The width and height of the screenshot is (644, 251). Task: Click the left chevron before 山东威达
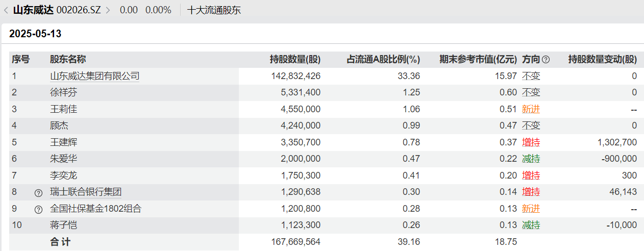pyautogui.click(x=6, y=10)
